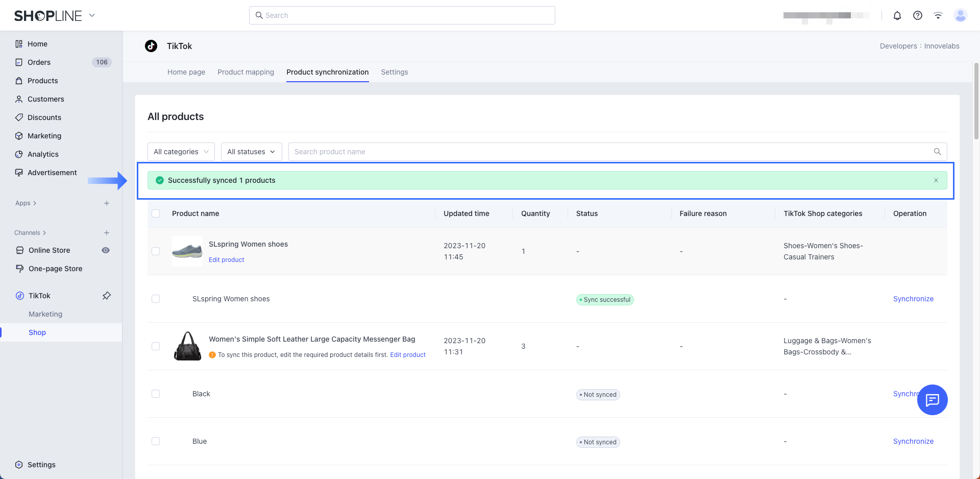The height and width of the screenshot is (479, 980).
Task: Expand the All statuses dropdown
Action: pyautogui.click(x=251, y=152)
